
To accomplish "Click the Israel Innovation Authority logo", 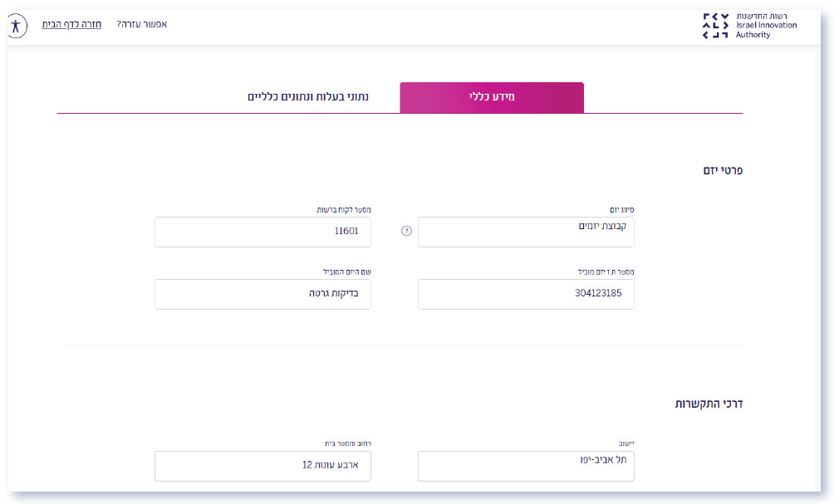I will [x=749, y=26].
